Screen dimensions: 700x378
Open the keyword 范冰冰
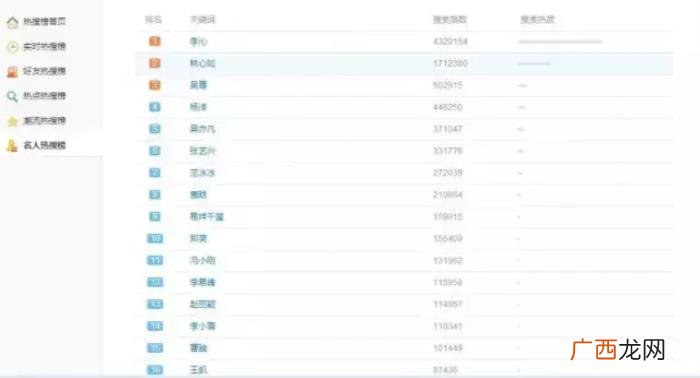202,173
